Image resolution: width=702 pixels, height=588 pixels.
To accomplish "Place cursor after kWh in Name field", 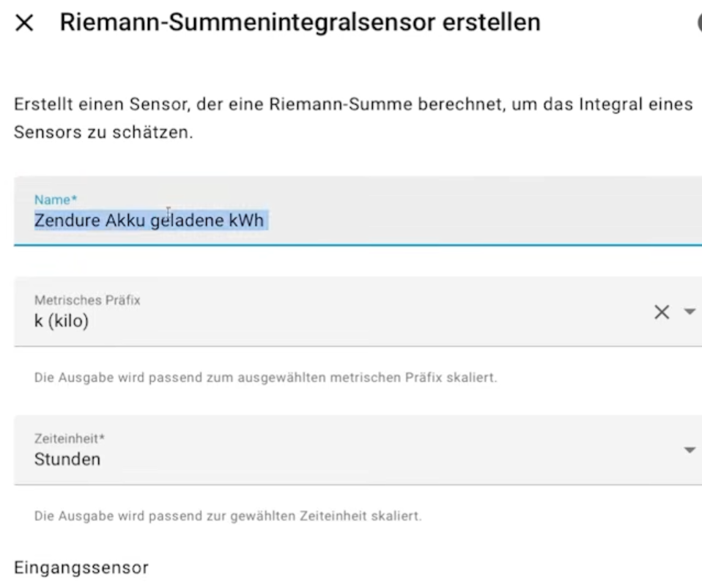I will point(265,221).
